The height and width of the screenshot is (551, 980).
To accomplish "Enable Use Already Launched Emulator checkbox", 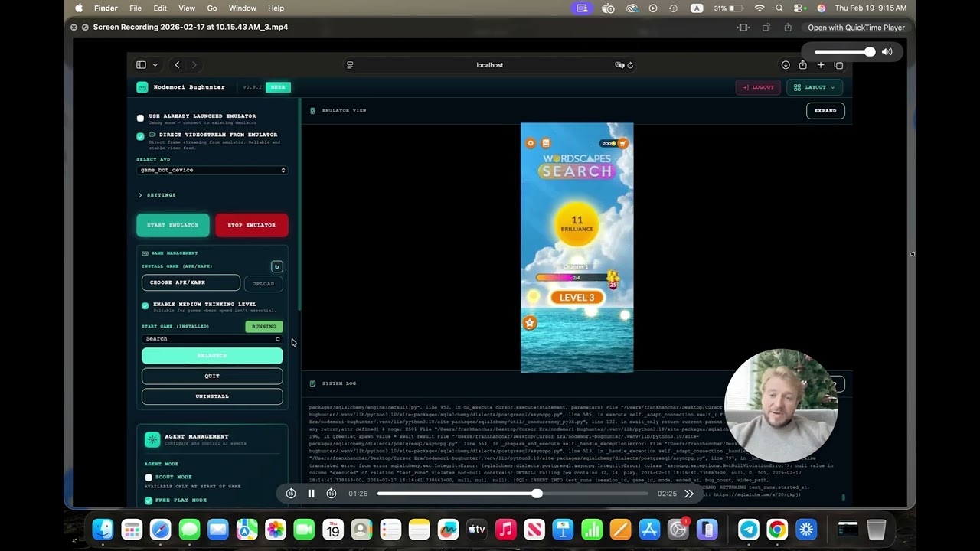I will click(140, 118).
